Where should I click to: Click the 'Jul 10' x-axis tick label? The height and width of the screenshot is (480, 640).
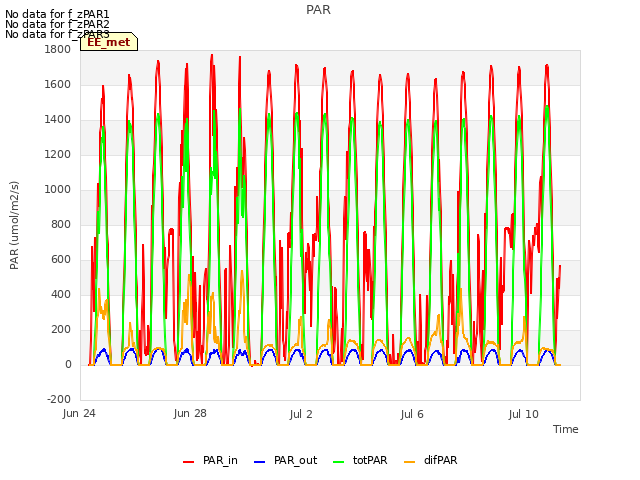(x=524, y=414)
